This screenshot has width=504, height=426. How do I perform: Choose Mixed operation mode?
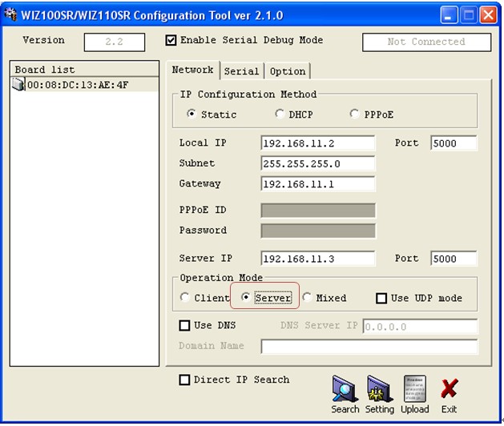coord(307,297)
